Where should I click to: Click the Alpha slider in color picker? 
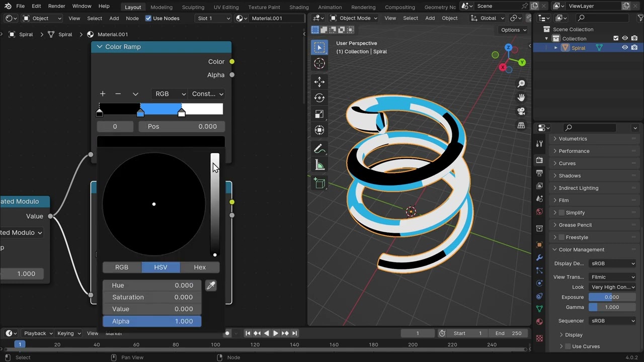point(152,321)
